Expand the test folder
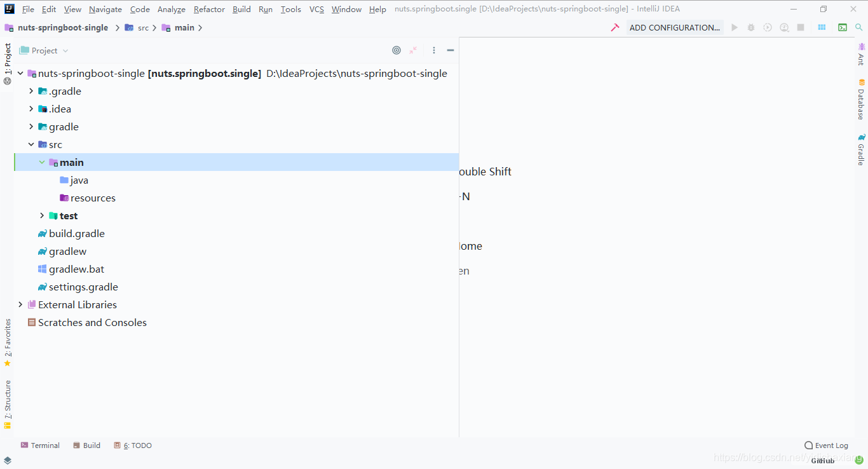868x469 pixels. pos(42,215)
